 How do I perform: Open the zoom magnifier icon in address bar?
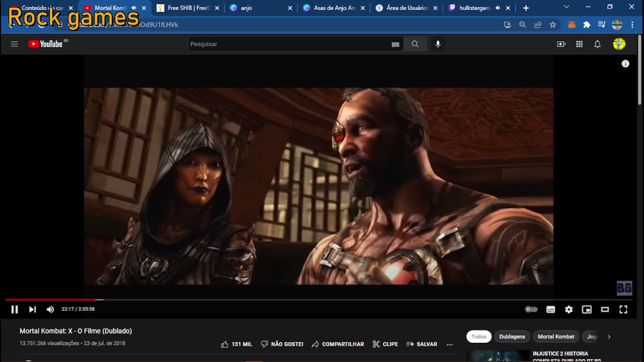pyautogui.click(x=522, y=25)
